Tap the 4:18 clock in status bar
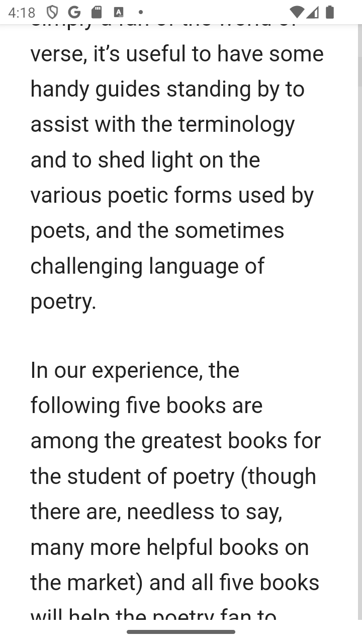This screenshot has height=644, width=362. pyautogui.click(x=22, y=12)
